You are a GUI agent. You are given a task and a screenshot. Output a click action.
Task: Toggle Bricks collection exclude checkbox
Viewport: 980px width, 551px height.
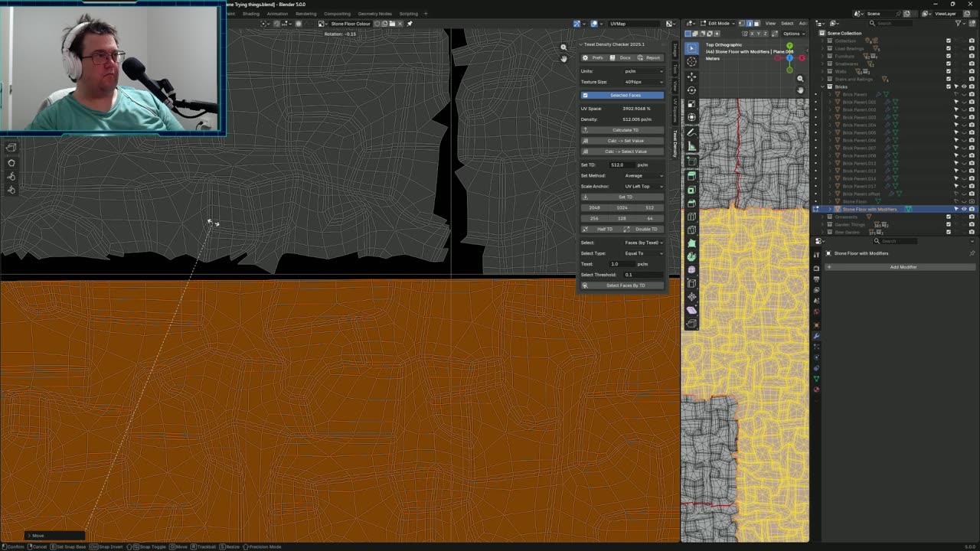pos(948,86)
